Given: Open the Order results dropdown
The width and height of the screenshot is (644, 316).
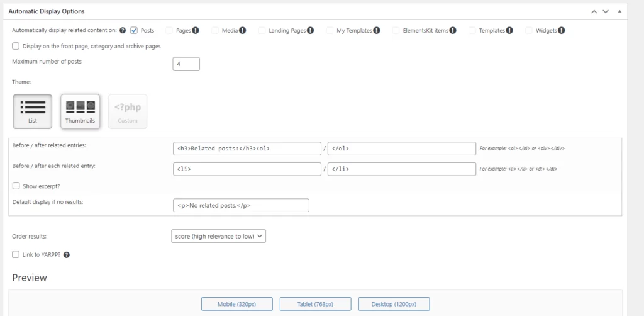Looking at the screenshot, I should click(219, 236).
